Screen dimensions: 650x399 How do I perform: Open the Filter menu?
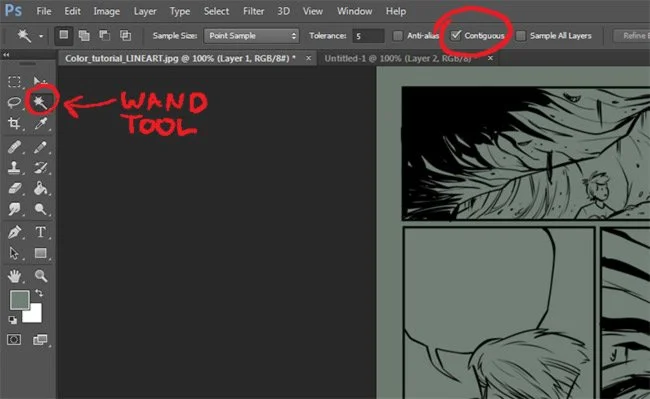[253, 11]
